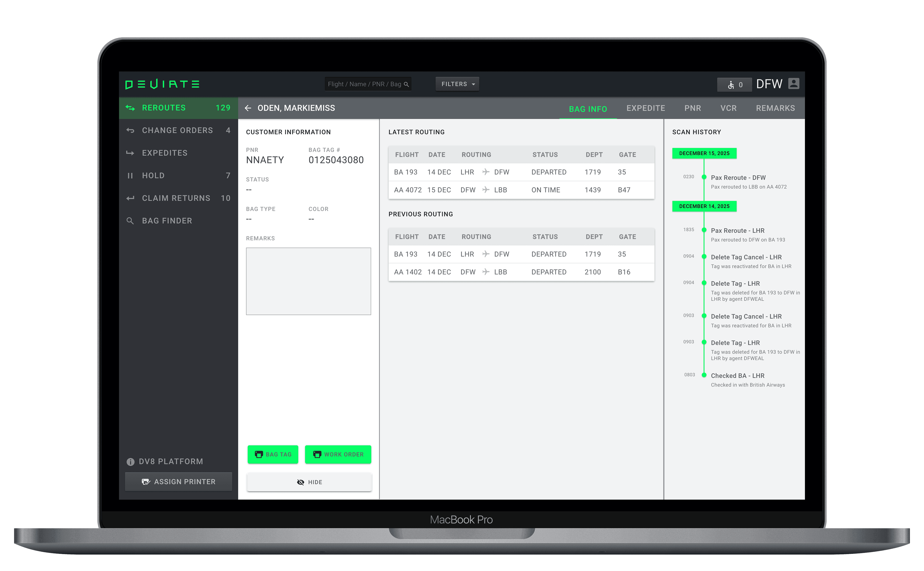
Task: Click the Hold pause icon in sidebar
Action: coord(130,176)
